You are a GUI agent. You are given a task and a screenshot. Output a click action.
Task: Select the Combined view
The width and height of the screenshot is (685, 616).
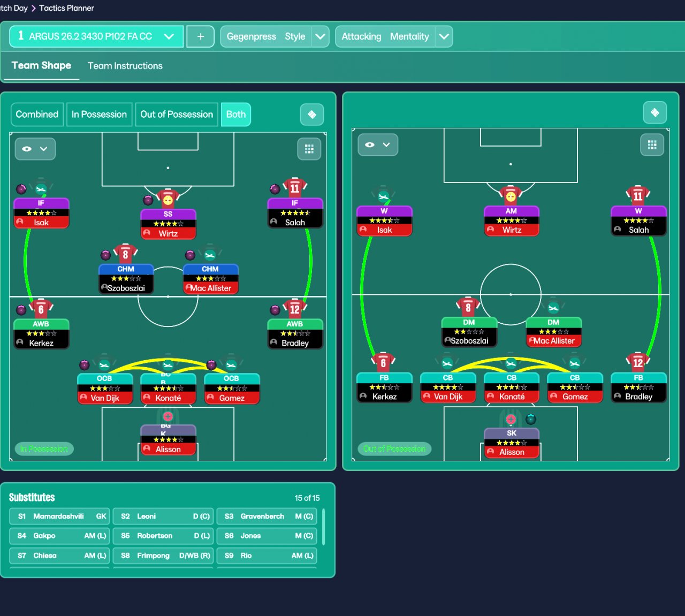pyautogui.click(x=37, y=115)
